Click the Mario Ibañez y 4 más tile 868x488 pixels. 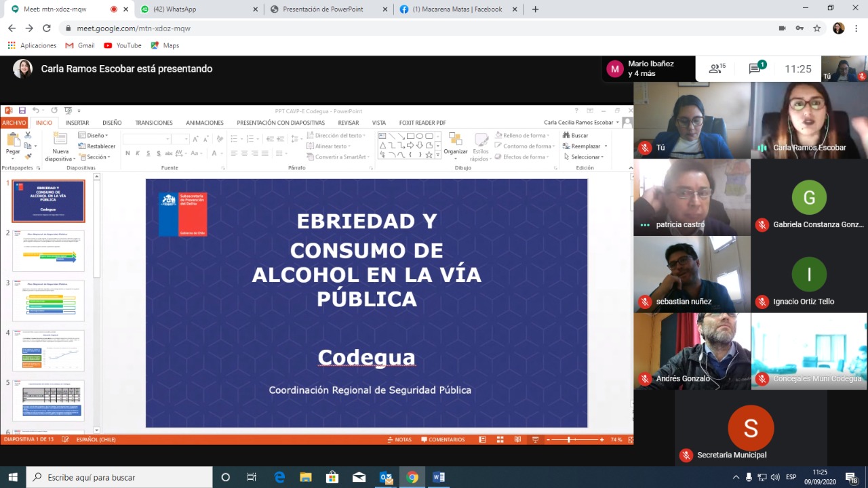coord(648,68)
